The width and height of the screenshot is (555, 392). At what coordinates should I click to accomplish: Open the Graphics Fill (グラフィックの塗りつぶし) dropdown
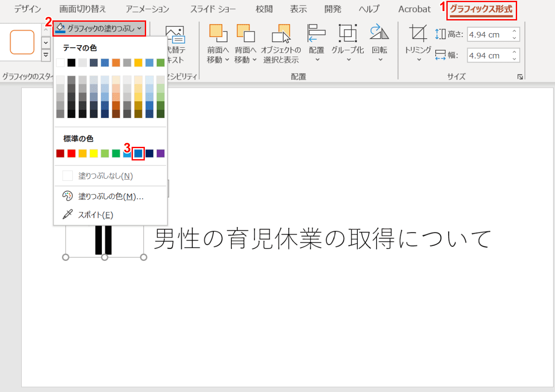click(99, 29)
